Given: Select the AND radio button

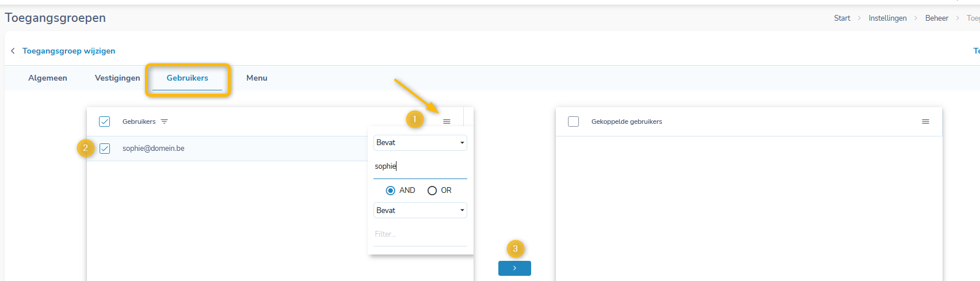Looking at the screenshot, I should point(391,191).
